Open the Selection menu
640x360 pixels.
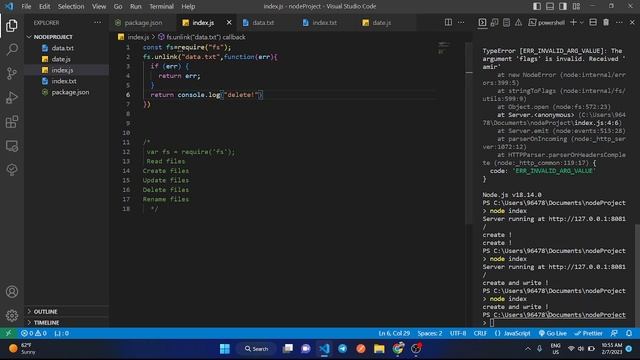click(x=71, y=6)
